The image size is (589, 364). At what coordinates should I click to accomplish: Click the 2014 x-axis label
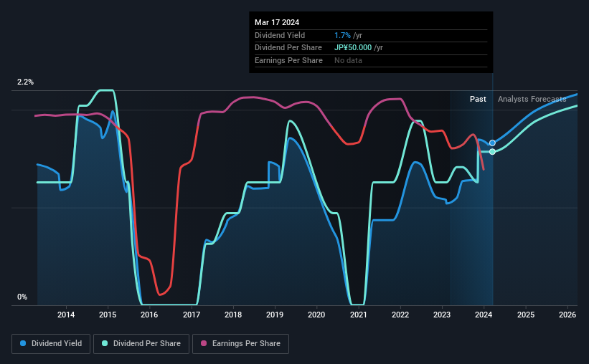point(66,315)
